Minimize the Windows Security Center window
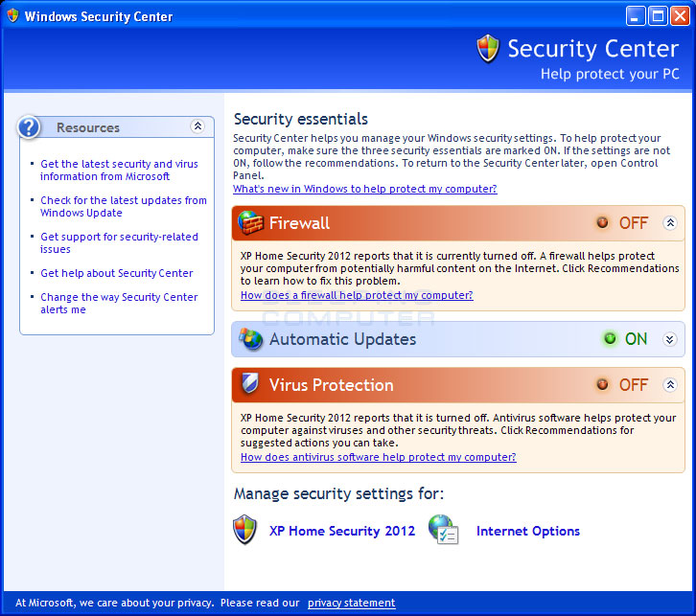The height and width of the screenshot is (616, 696). tap(636, 16)
